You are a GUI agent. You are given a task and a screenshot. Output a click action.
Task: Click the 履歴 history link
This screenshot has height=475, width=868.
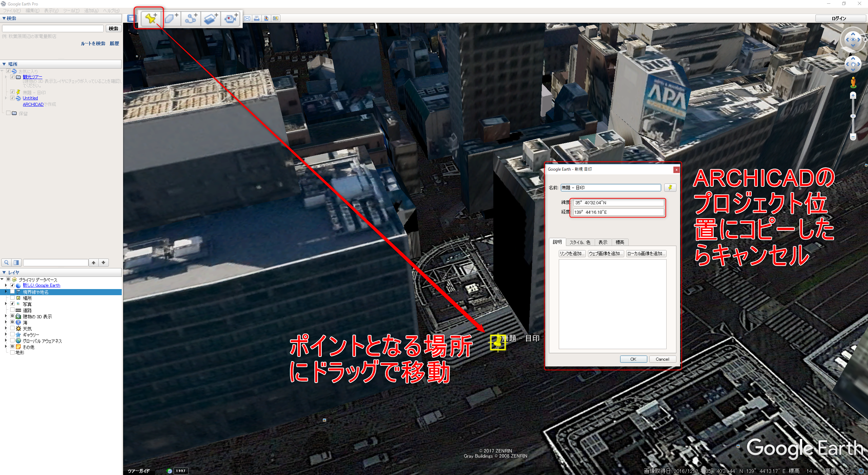pyautogui.click(x=114, y=43)
